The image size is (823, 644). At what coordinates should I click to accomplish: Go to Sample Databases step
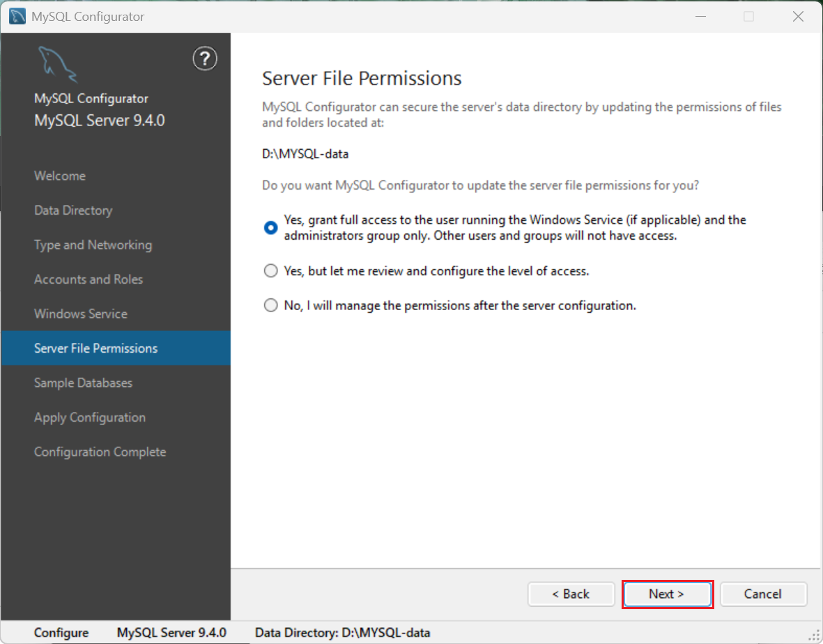coord(83,383)
